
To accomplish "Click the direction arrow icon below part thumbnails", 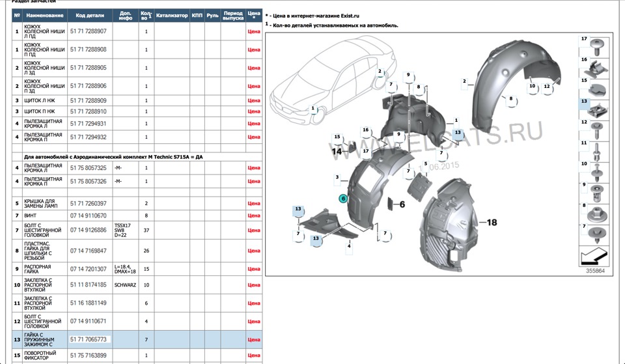I will tap(594, 256).
